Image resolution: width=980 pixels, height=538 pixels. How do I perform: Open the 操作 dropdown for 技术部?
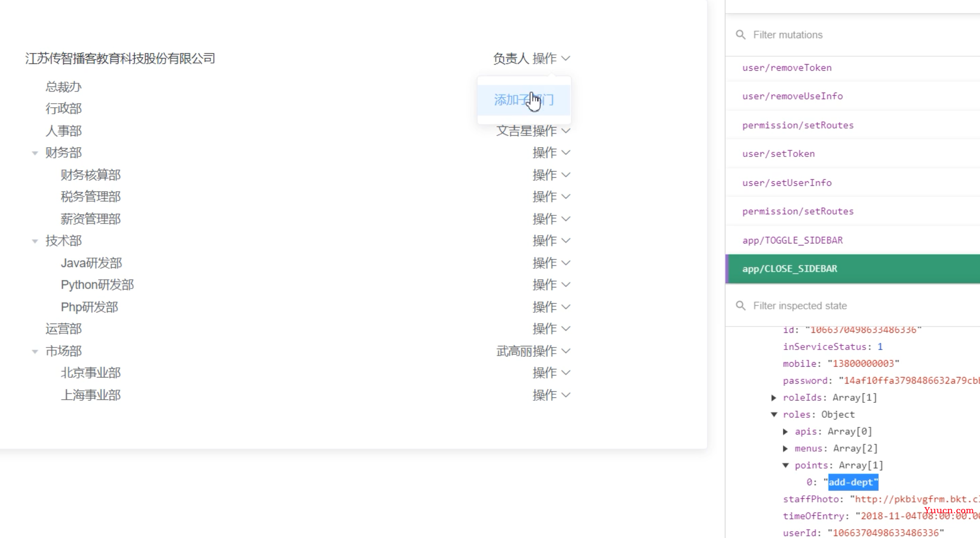point(551,240)
